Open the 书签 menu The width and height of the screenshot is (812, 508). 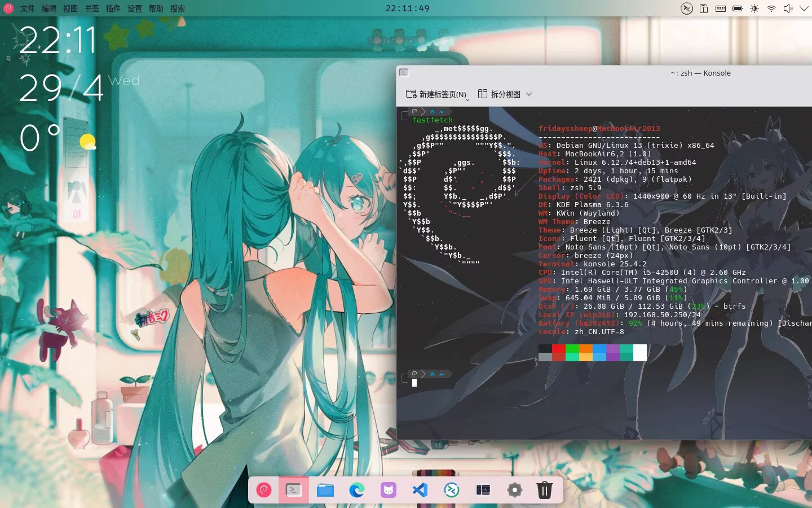point(92,8)
